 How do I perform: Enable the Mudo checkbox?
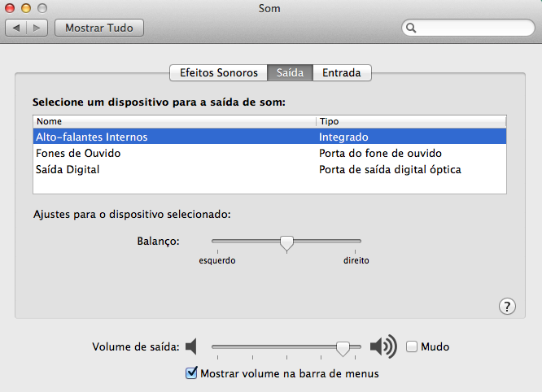click(x=412, y=347)
